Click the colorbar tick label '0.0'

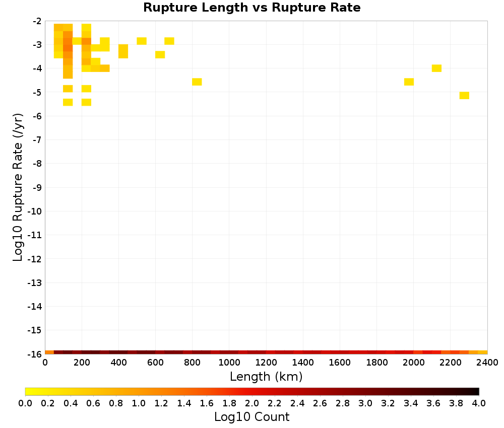(25, 403)
